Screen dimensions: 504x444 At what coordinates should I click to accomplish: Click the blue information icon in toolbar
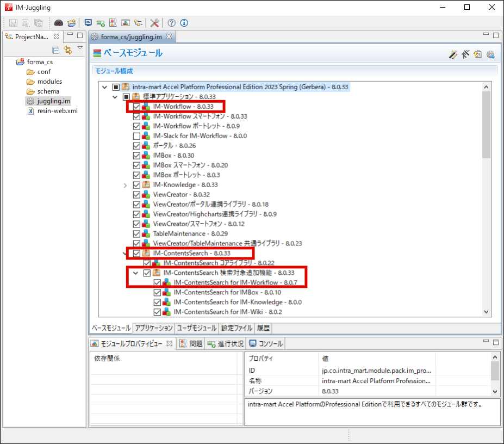[x=184, y=23]
